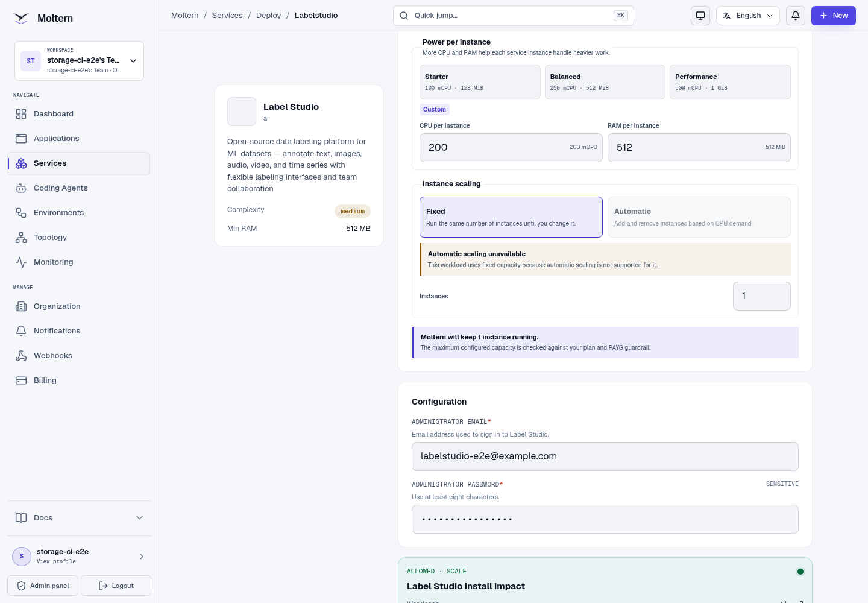The image size is (868, 603).
Task: Choose Fixed instance scaling
Action: point(511,217)
